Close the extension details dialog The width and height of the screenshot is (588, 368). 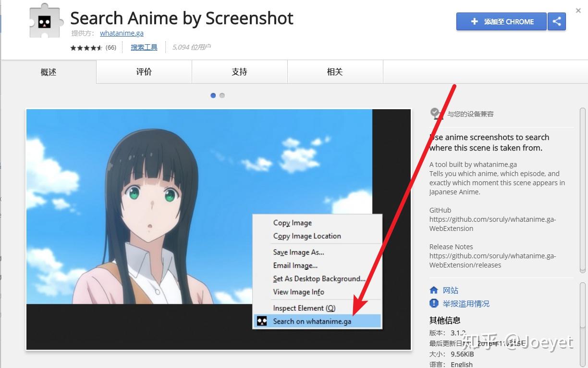578,11
